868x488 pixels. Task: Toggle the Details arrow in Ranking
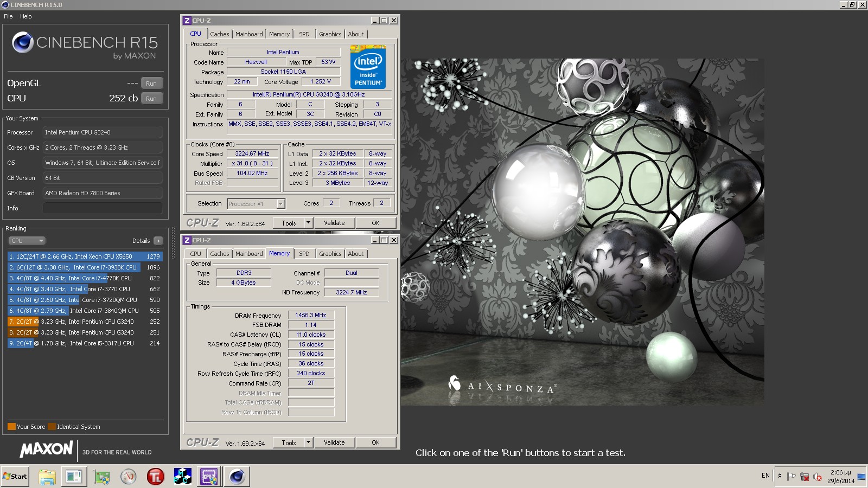tap(158, 241)
